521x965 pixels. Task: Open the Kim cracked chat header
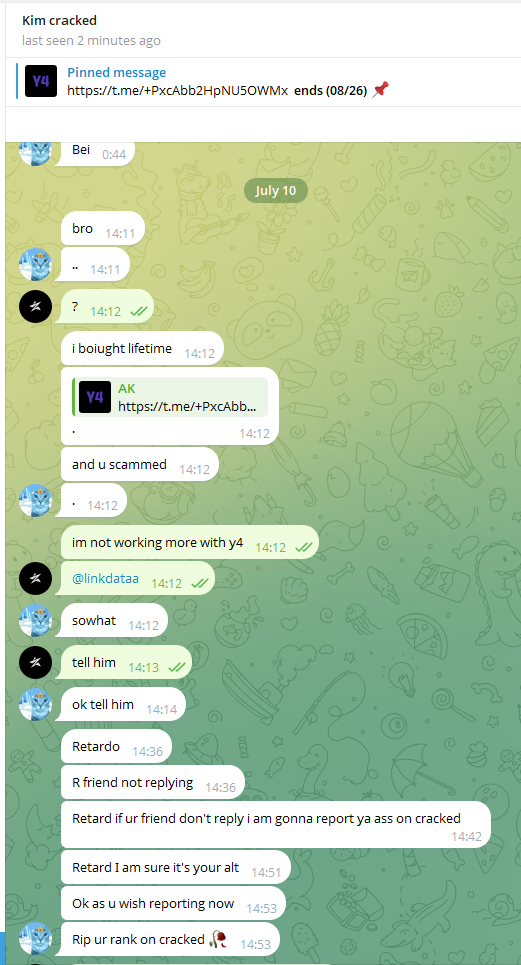pos(60,20)
